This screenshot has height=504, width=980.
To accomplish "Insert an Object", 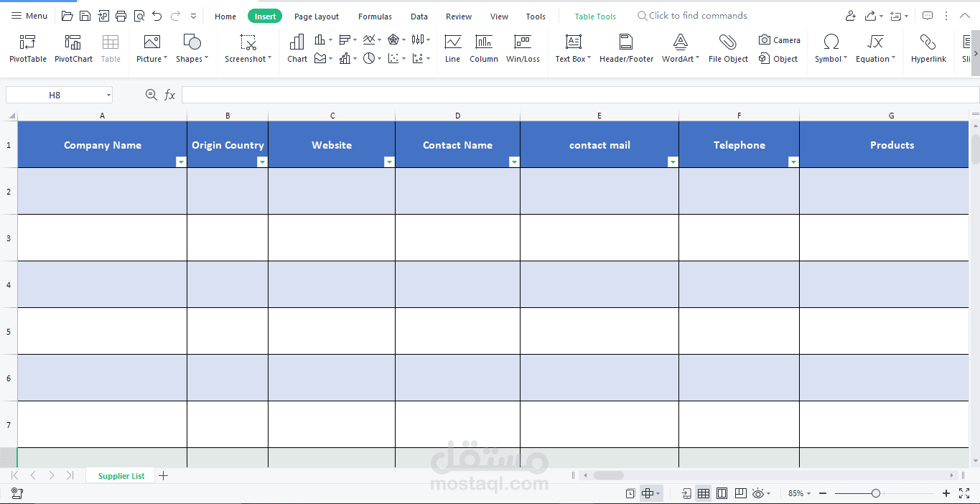I will tap(779, 59).
